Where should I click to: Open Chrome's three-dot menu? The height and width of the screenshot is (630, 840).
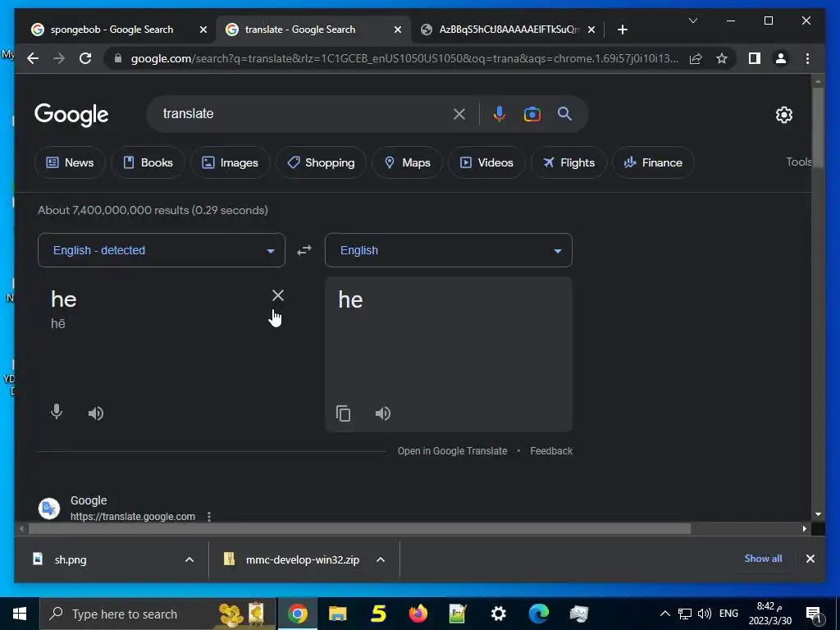click(807, 58)
